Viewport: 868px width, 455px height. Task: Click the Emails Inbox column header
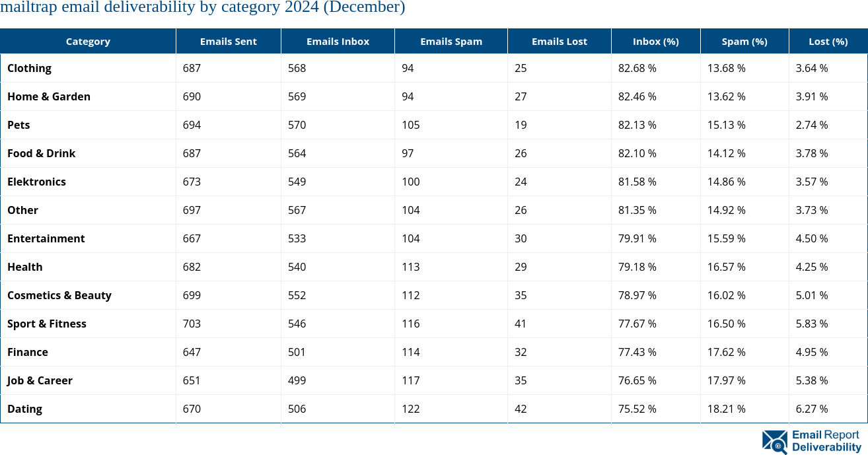(x=338, y=41)
